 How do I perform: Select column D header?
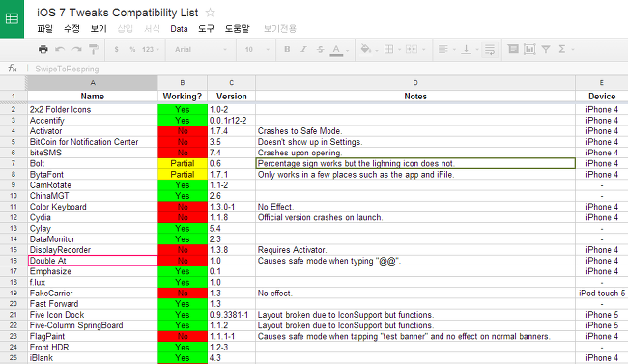[x=415, y=83]
